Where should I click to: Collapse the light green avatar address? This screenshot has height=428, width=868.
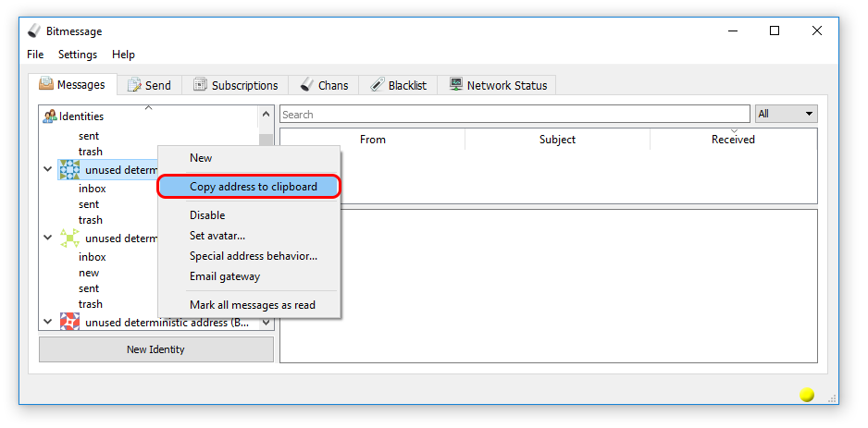(48, 238)
